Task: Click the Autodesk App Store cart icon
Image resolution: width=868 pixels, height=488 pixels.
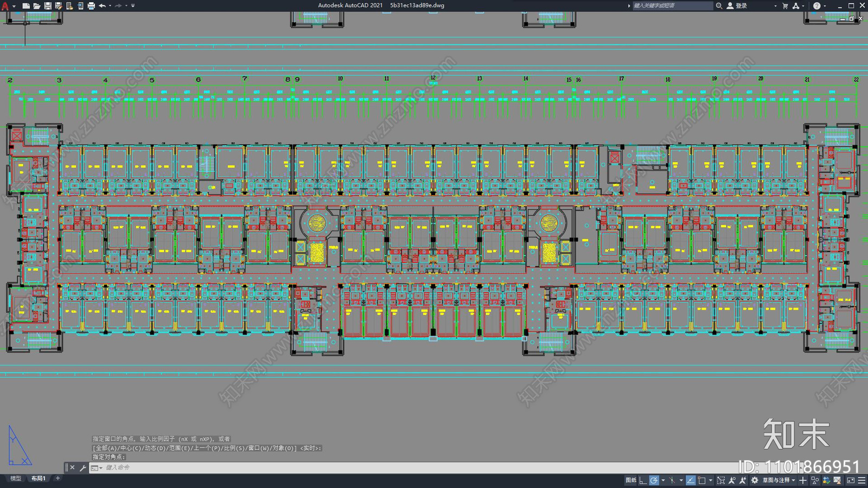Action: (785, 5)
